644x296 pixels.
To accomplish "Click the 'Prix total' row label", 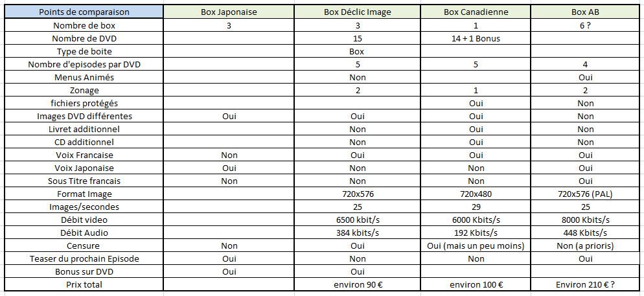I will pyautogui.click(x=84, y=284).
